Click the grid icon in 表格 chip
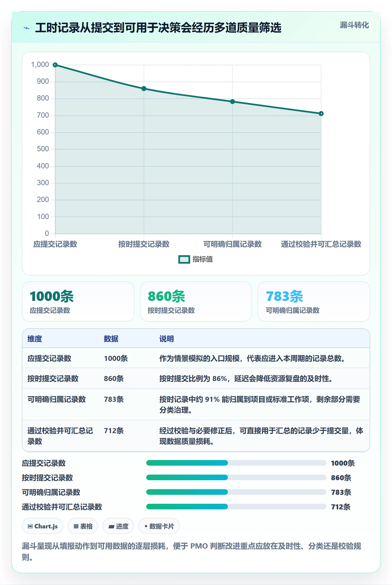 coord(76,526)
